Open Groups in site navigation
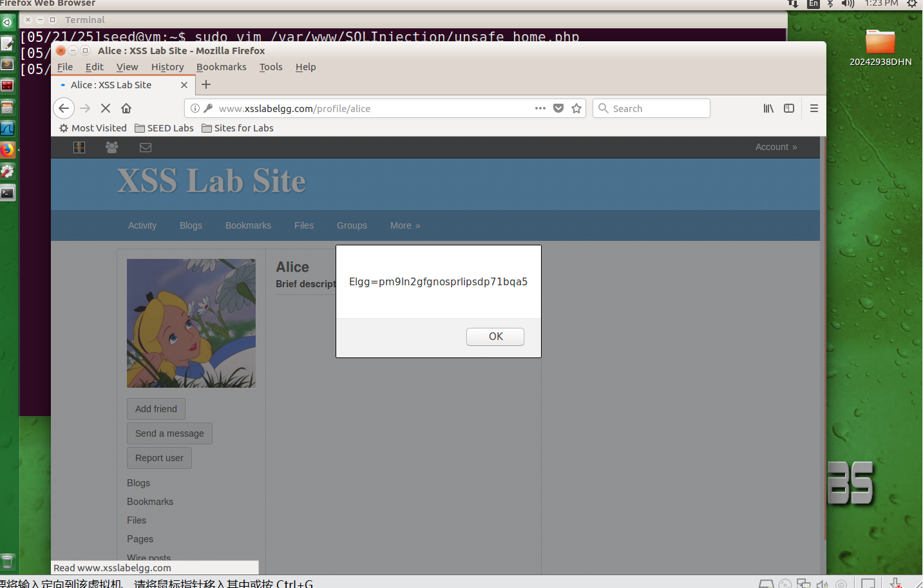The image size is (923, 588). (352, 225)
